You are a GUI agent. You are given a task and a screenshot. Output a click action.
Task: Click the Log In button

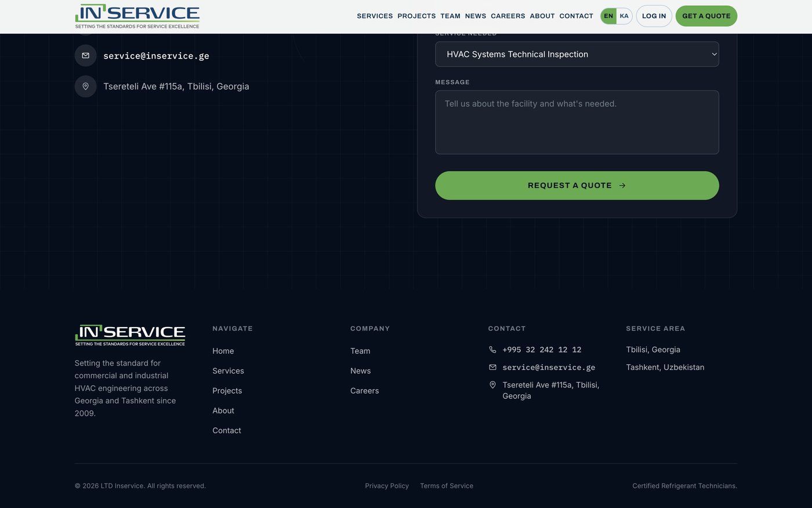click(654, 16)
